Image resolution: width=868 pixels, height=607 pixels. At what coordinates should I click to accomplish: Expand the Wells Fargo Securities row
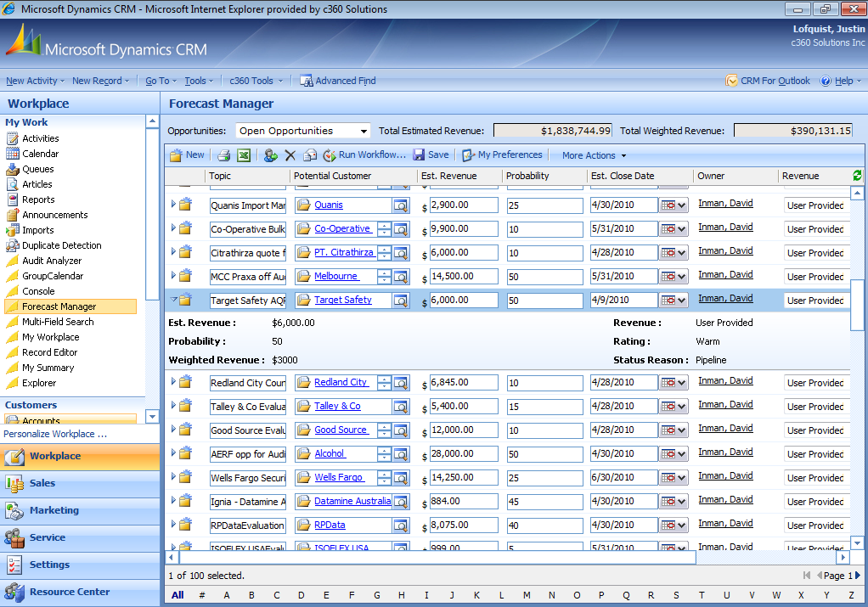pos(173,476)
